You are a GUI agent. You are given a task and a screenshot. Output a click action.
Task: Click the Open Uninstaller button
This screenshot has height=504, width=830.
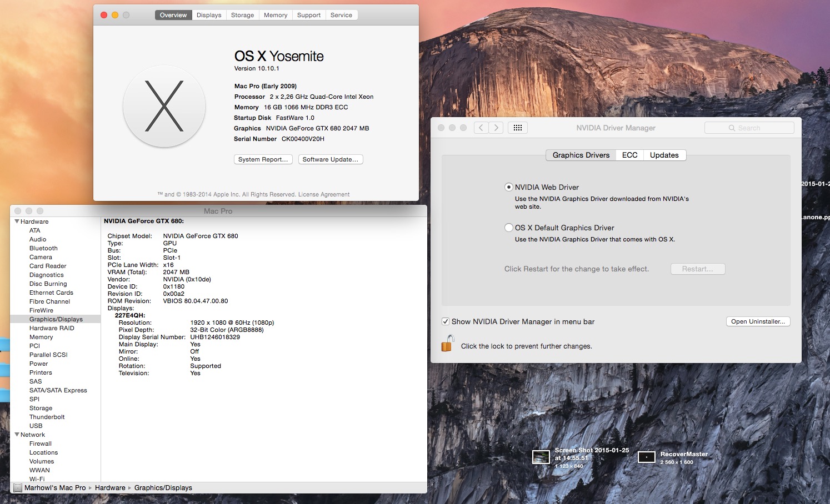758,321
